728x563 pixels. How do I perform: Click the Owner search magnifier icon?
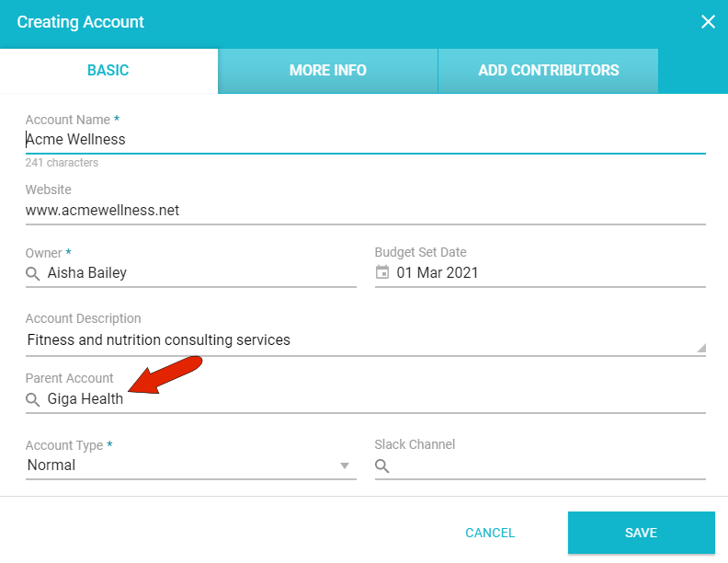(x=32, y=273)
